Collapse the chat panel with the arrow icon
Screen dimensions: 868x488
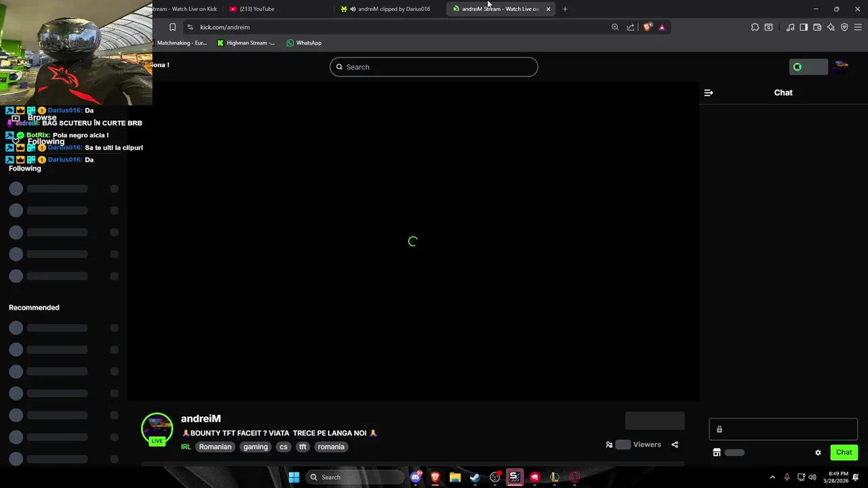709,93
